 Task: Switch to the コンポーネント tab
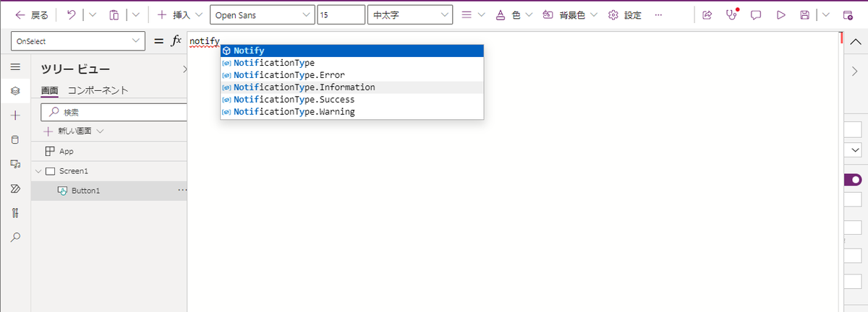[x=98, y=90]
